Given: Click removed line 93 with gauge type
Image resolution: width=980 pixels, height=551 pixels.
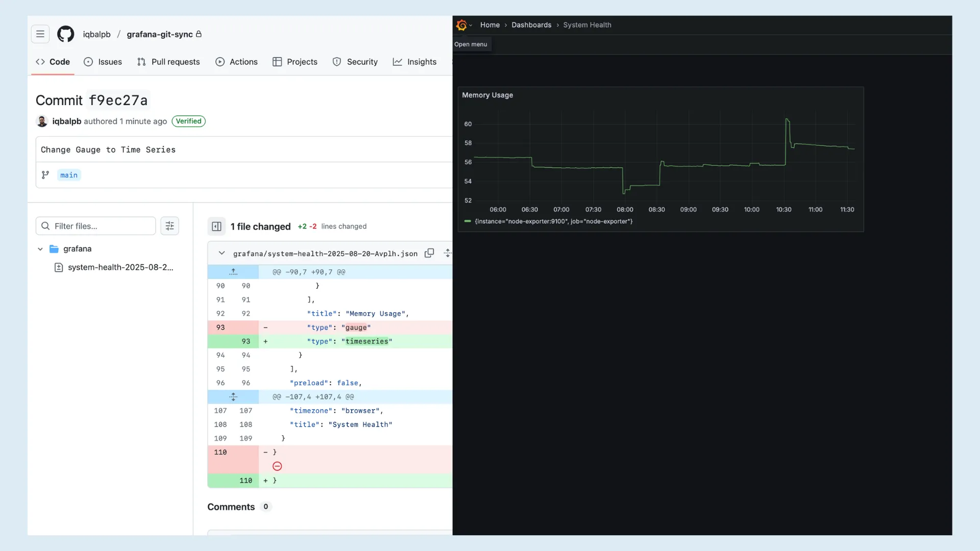Looking at the screenshot, I should tap(330, 328).
